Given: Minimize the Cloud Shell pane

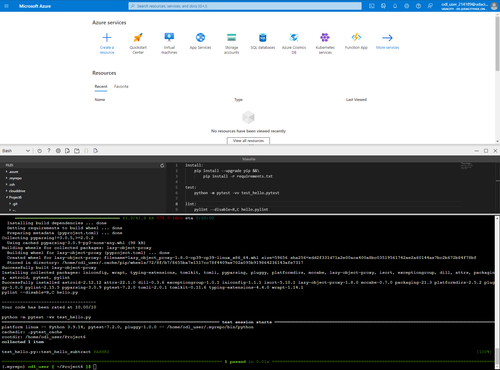Looking at the screenshot, I should point(476,151).
